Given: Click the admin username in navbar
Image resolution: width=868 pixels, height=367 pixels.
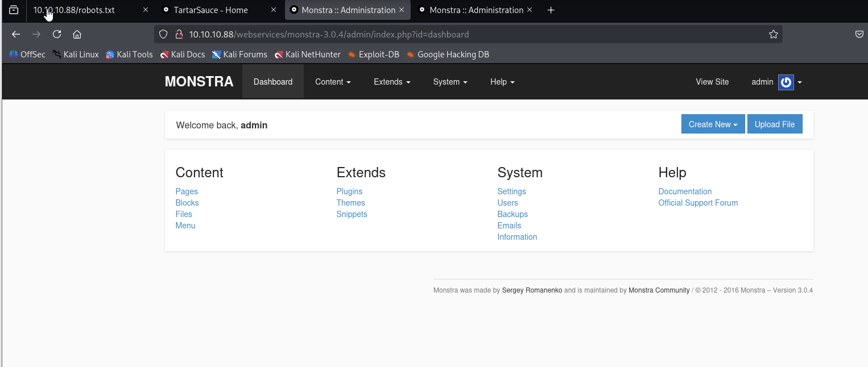Looking at the screenshot, I should click(762, 82).
